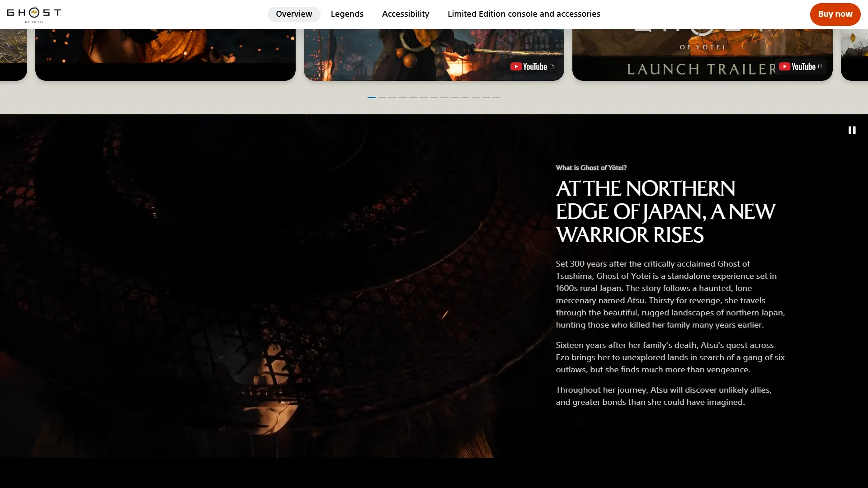This screenshot has height=488, width=868.
Task: Switch to the Legends tab
Action: (347, 14)
